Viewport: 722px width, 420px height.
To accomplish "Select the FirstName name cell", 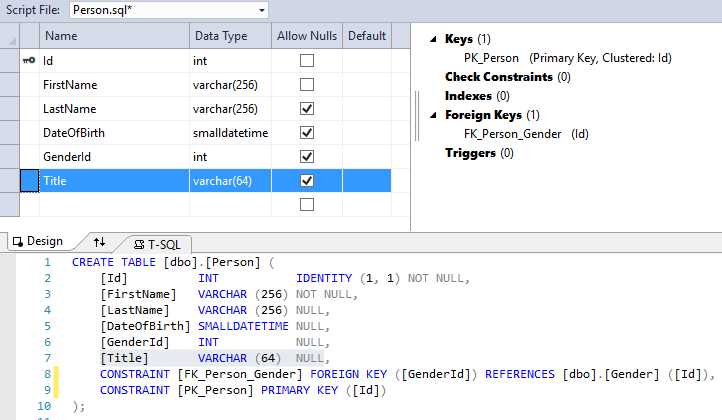I will (115, 84).
